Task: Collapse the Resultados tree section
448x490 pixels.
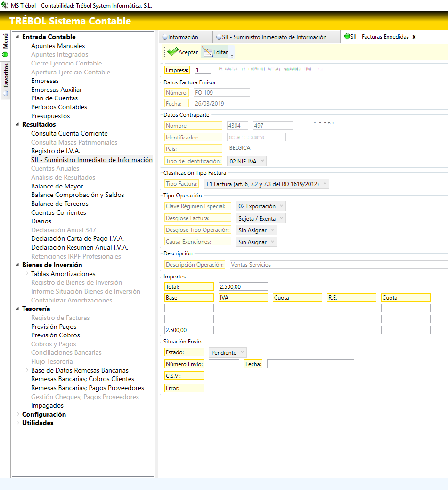Action: (17, 124)
